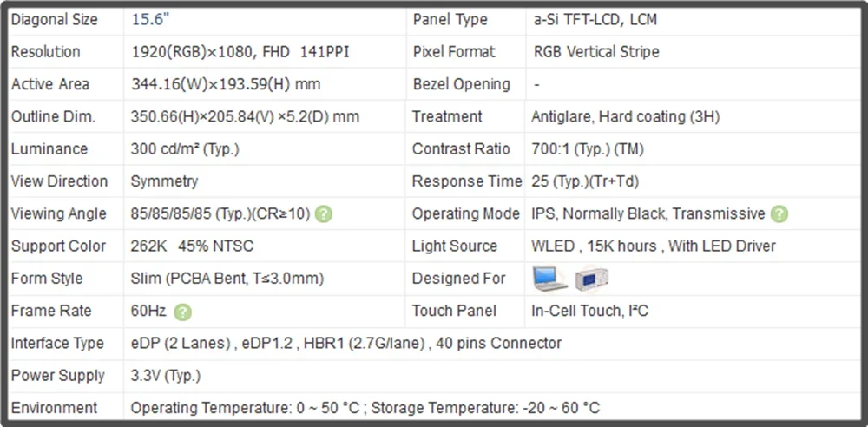The image size is (868, 427).
Task: Click the Operating Mode label
Action: pos(465,213)
